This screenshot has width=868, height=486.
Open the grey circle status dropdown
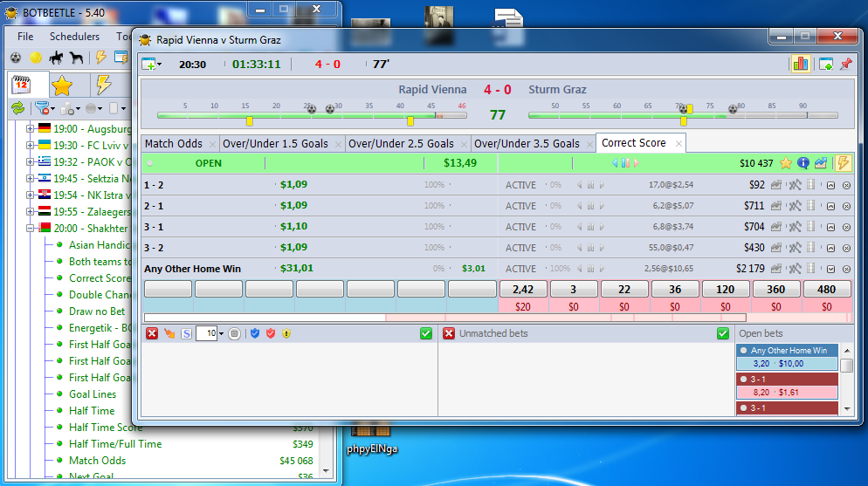pos(94,109)
